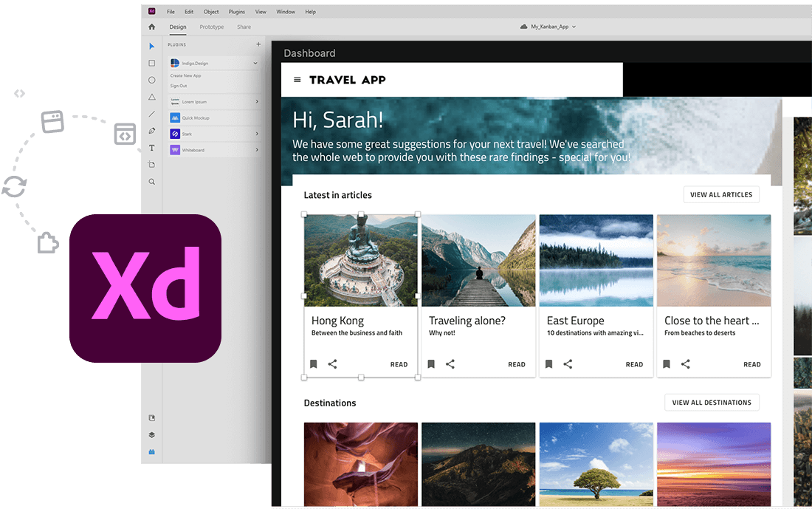Open the File menu
Image resolution: width=812 pixels, height=509 pixels.
click(x=171, y=11)
